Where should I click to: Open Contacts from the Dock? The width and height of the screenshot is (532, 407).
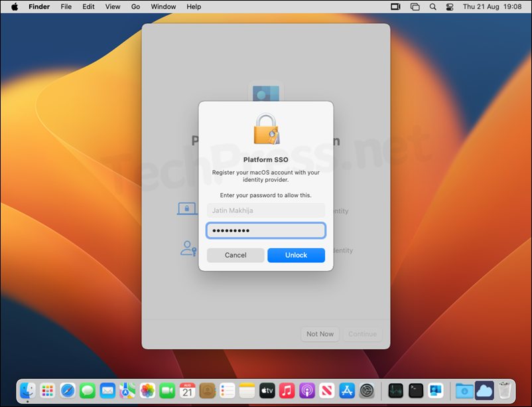pos(208,390)
